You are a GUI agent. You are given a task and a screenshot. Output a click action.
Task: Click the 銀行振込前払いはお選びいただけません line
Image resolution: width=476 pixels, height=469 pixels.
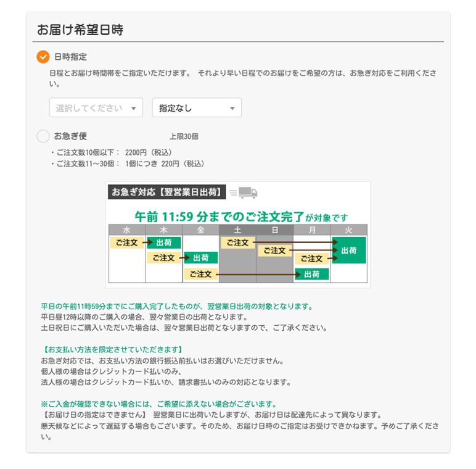tap(163, 361)
